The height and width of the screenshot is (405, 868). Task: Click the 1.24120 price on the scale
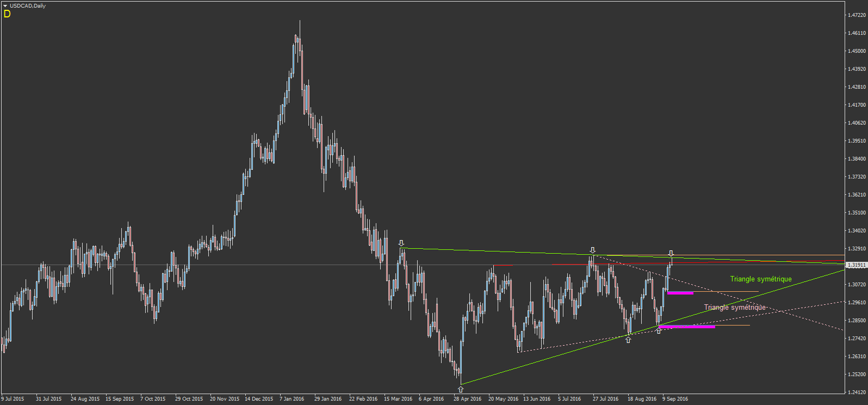[x=857, y=392]
